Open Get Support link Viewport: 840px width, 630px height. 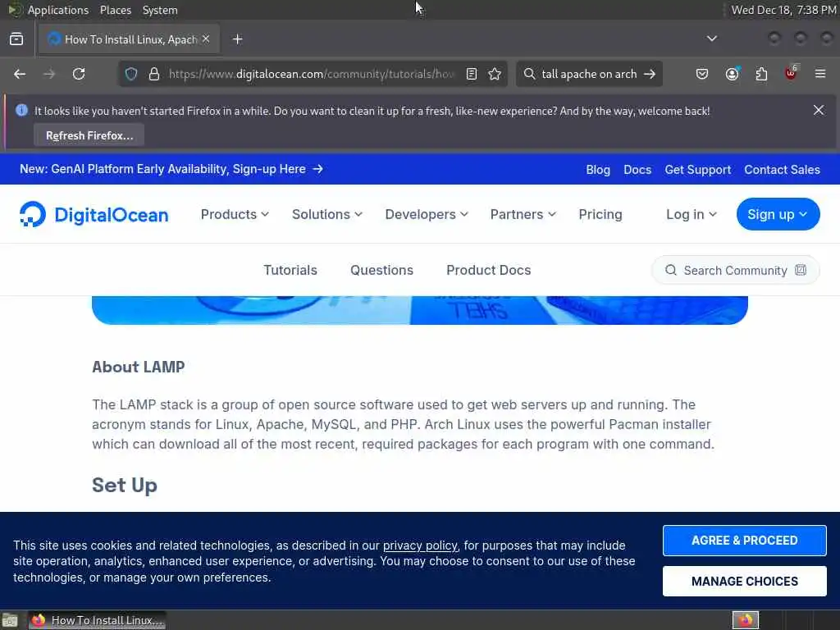697,169
